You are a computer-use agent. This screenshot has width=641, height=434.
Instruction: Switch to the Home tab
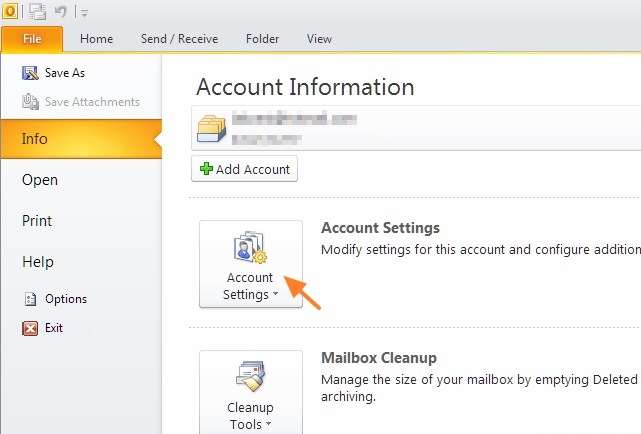tap(96, 39)
